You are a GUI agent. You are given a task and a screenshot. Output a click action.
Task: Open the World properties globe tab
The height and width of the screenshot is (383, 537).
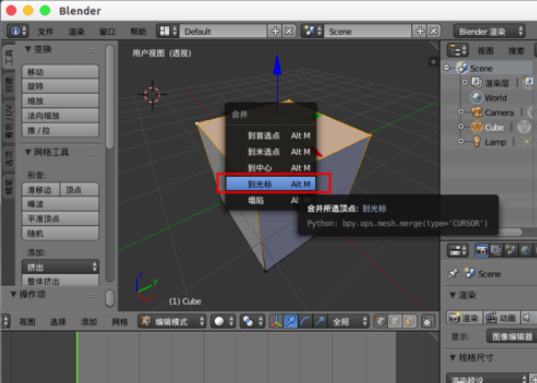click(525, 250)
